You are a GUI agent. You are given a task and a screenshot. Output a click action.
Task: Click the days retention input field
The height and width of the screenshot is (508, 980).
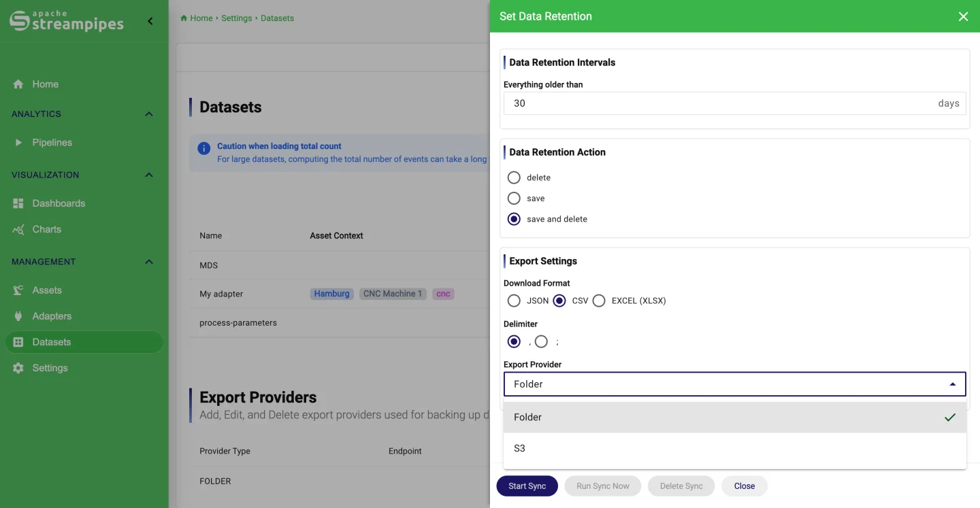[735, 103]
